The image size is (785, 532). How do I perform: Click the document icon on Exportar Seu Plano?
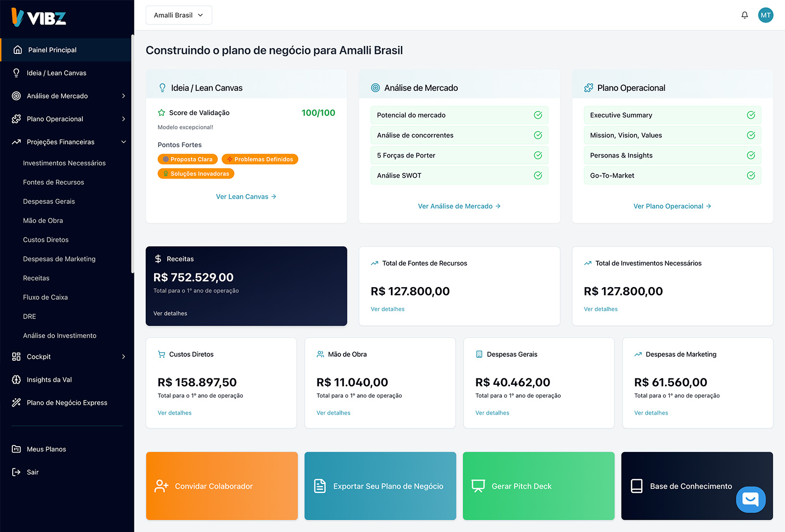click(320, 486)
